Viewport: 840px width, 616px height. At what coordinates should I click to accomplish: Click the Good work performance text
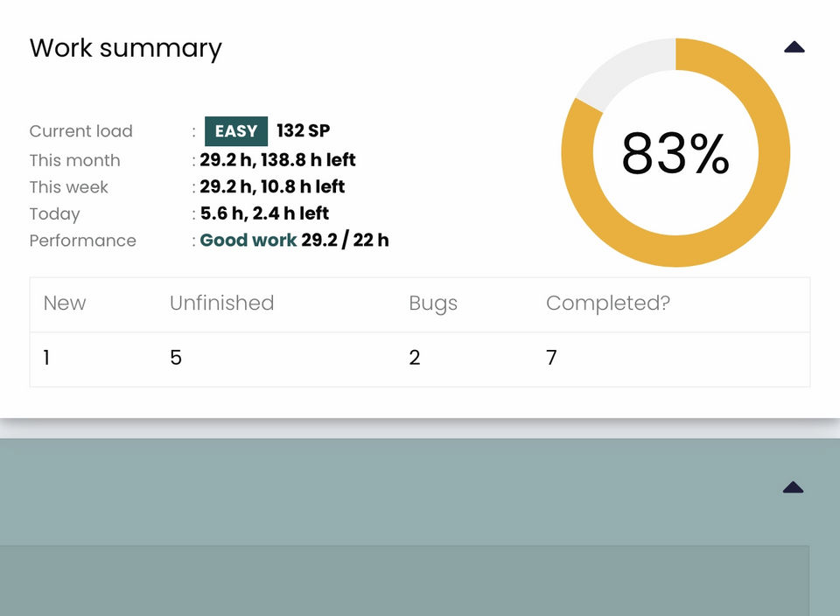tap(248, 240)
